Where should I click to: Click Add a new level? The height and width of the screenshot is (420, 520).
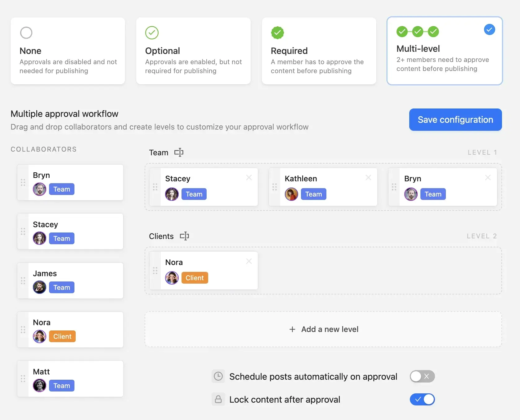click(x=324, y=329)
